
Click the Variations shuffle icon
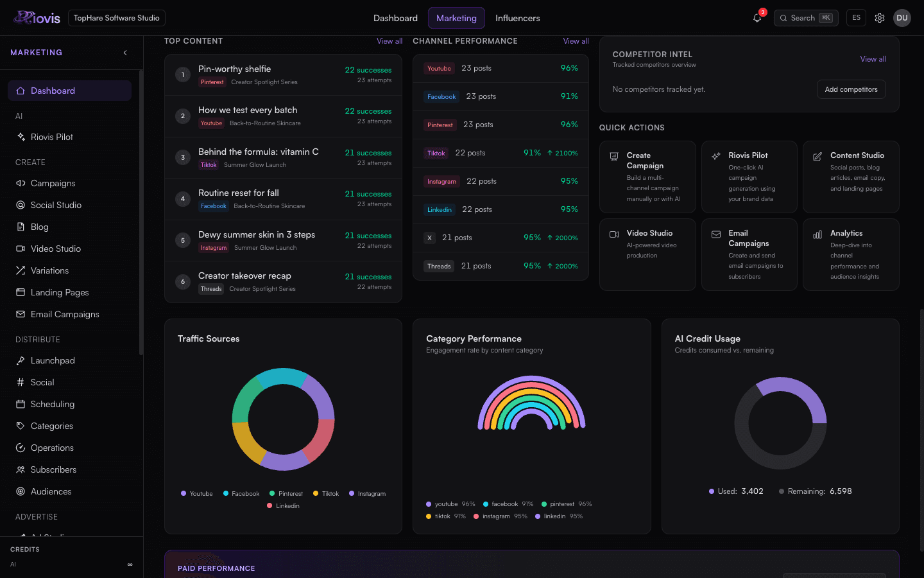pos(21,270)
